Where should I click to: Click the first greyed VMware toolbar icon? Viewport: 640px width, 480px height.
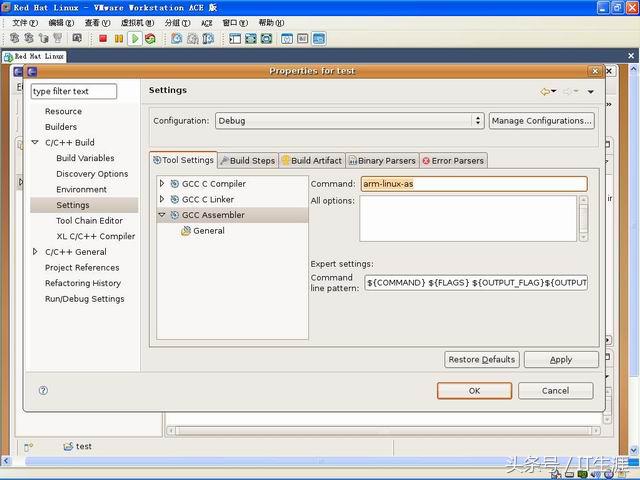14,38
